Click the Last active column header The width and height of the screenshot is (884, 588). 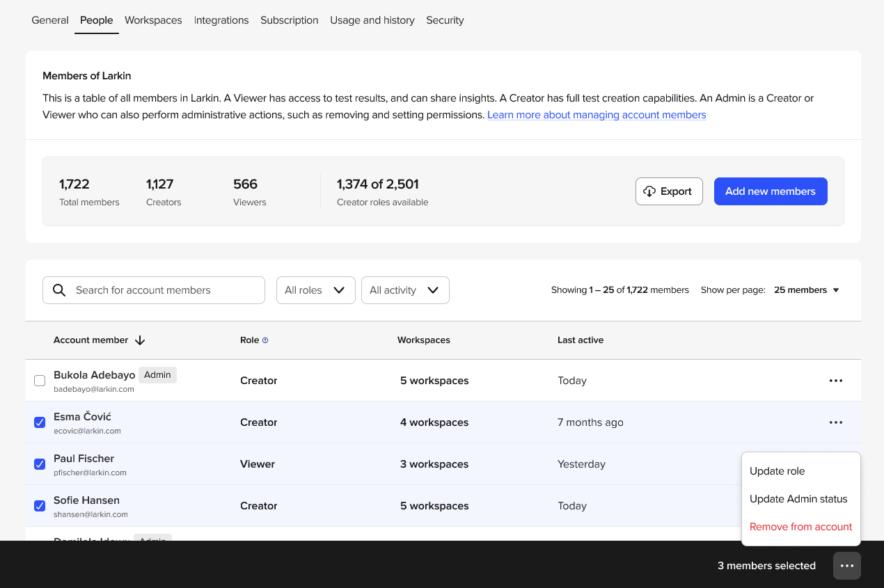(581, 340)
